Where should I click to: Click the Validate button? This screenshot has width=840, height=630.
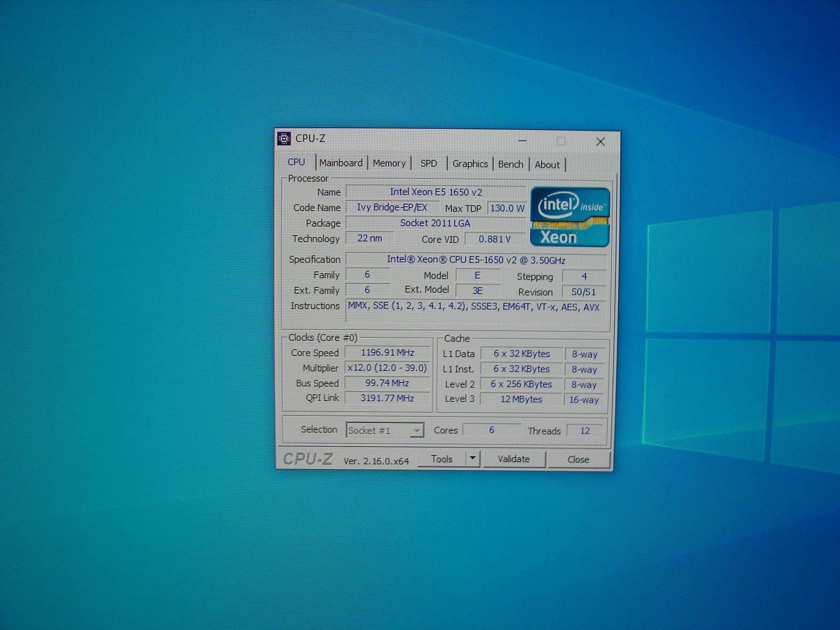(x=513, y=459)
